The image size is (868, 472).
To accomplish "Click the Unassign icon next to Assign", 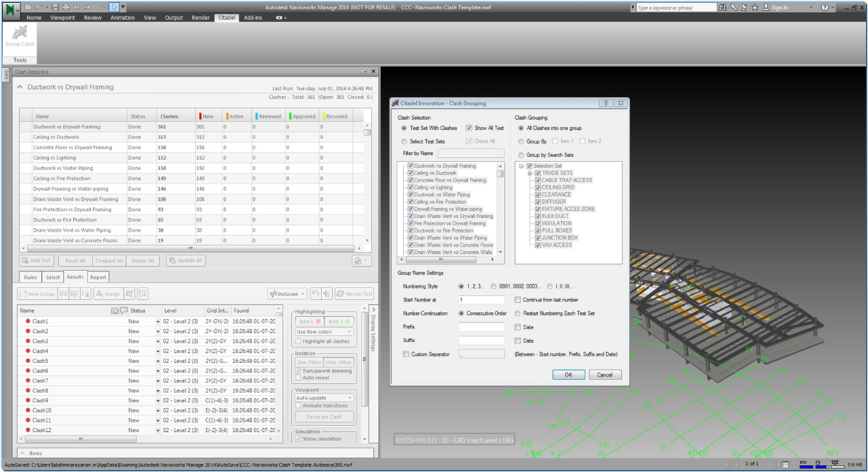I will 128,293.
